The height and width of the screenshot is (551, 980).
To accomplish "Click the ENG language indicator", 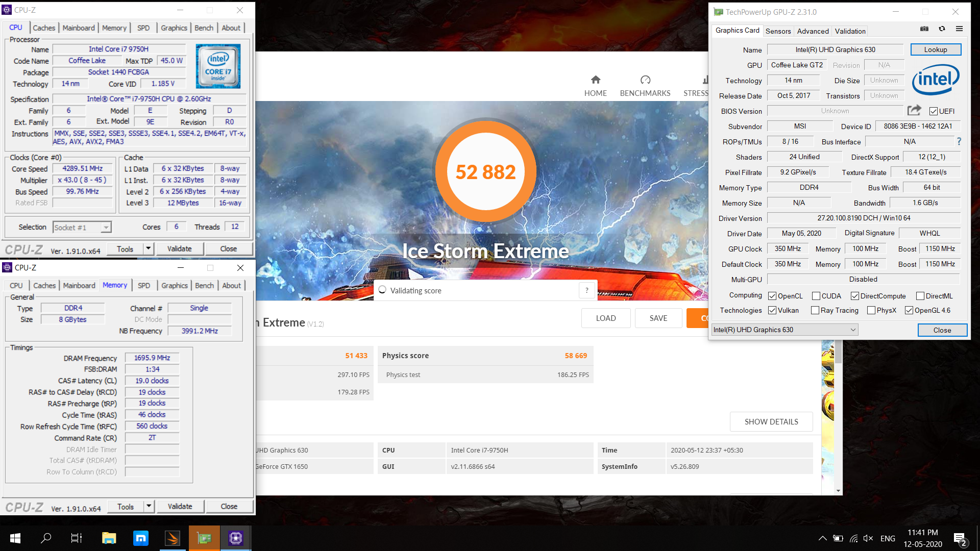I will click(x=888, y=538).
